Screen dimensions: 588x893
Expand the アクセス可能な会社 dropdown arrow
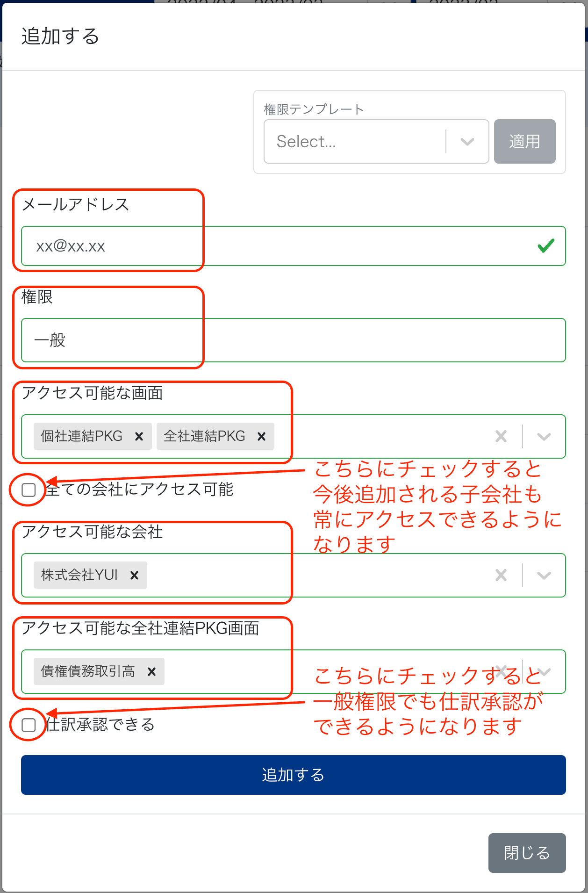coord(544,576)
